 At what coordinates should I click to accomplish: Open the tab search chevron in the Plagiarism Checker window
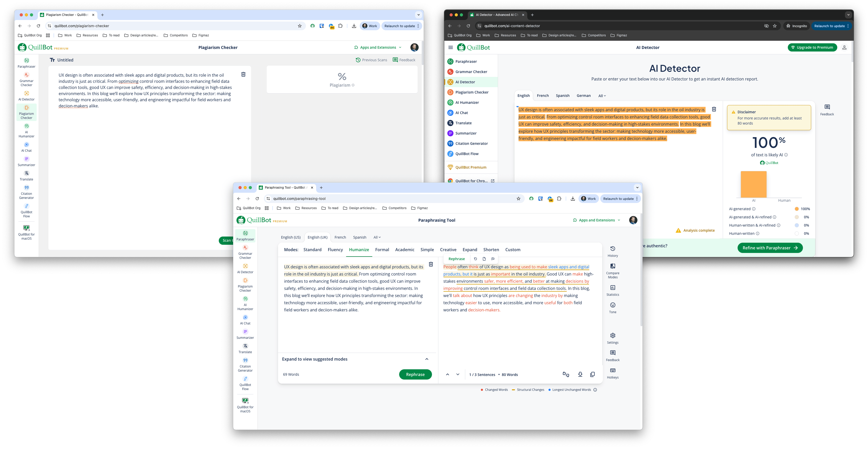tap(418, 15)
